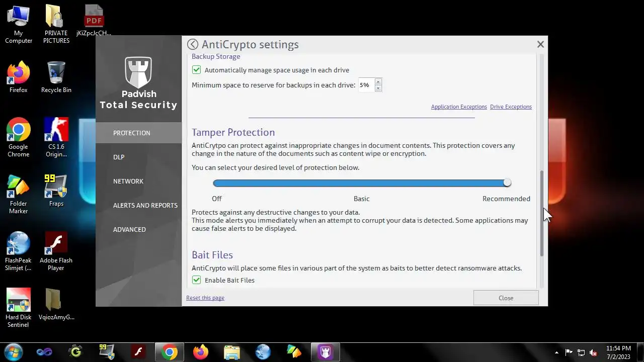Click the muted volume tray icon
The image size is (644, 362).
pos(593,352)
